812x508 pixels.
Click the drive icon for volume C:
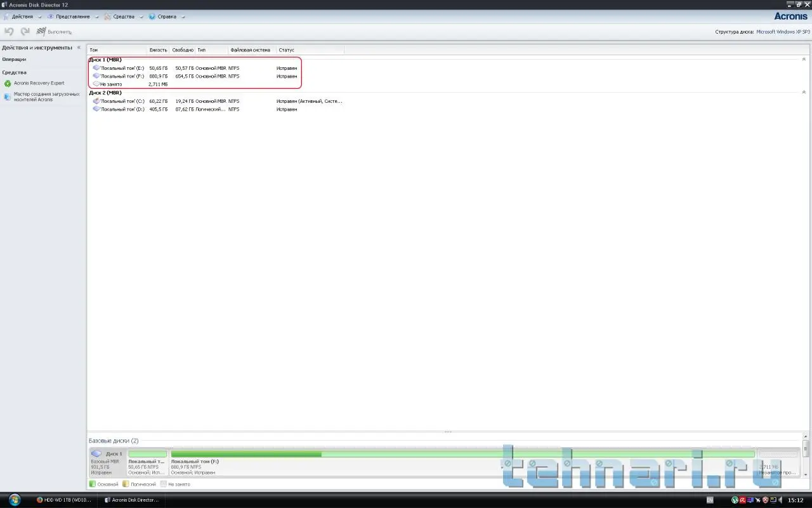pos(96,100)
